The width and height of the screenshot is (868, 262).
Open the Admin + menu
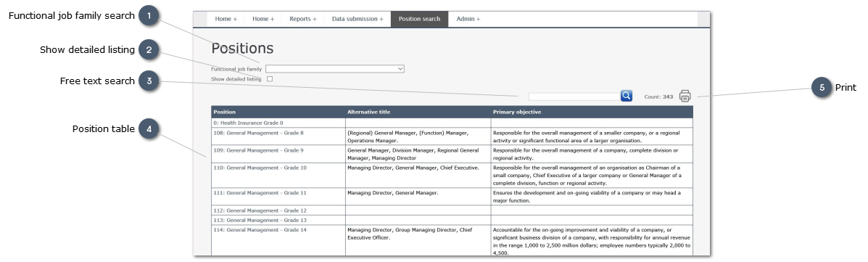pos(468,19)
